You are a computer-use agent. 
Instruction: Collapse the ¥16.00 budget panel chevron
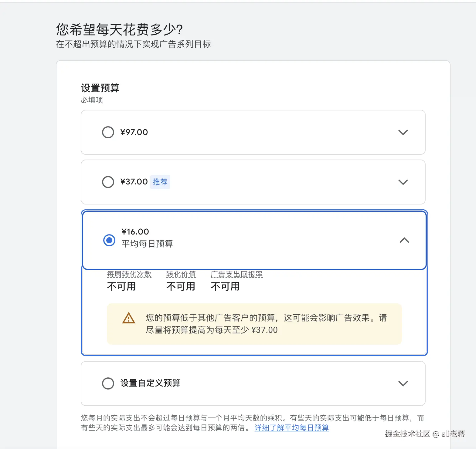pos(404,240)
